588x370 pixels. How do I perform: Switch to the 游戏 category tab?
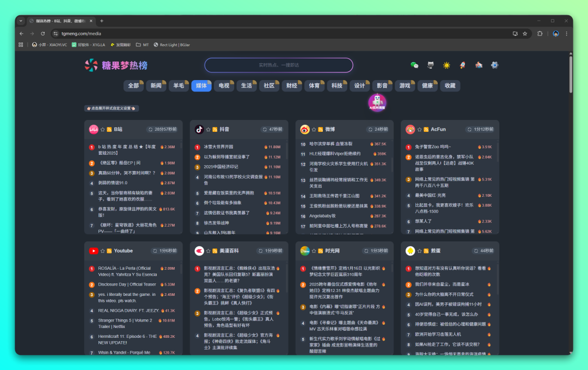(x=405, y=86)
